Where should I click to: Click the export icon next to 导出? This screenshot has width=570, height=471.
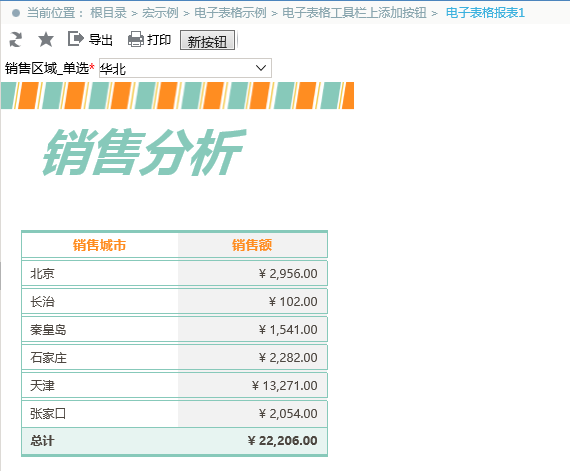click(76, 39)
